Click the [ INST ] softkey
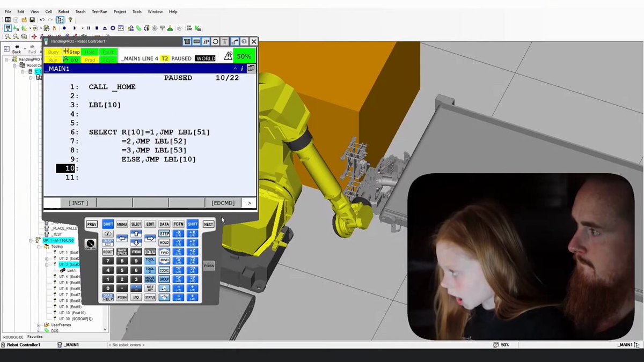Image resolution: width=644 pixels, height=362 pixels. coord(78,203)
